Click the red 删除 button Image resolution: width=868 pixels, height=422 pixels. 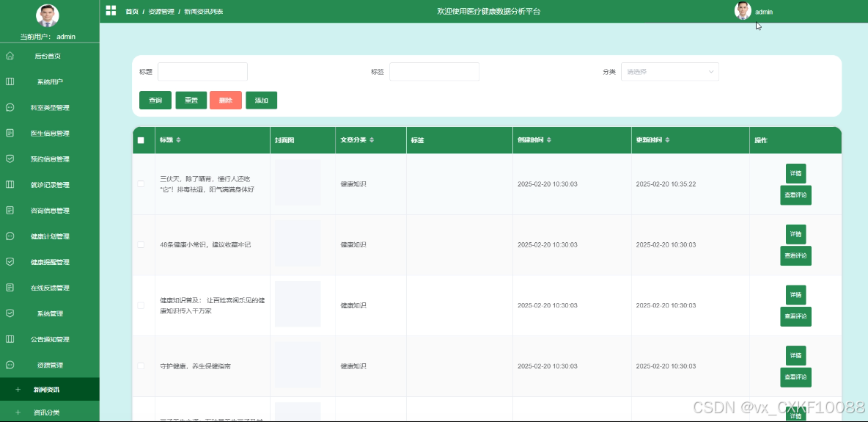[226, 101]
